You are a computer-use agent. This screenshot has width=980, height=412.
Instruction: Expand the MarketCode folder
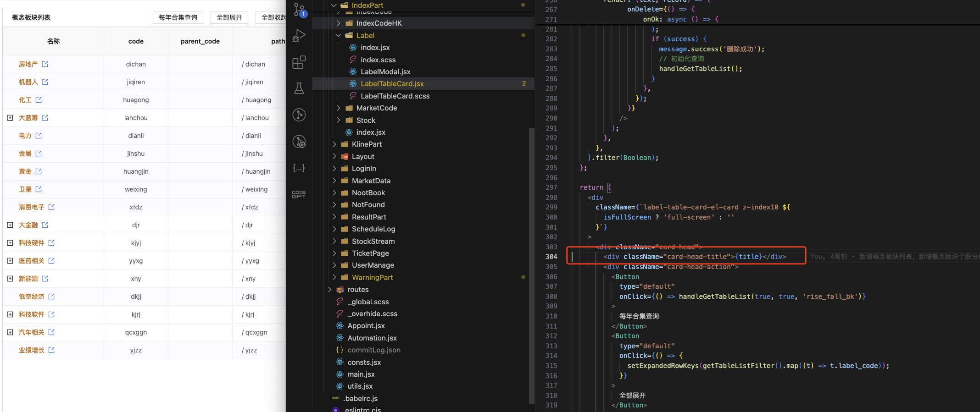339,108
